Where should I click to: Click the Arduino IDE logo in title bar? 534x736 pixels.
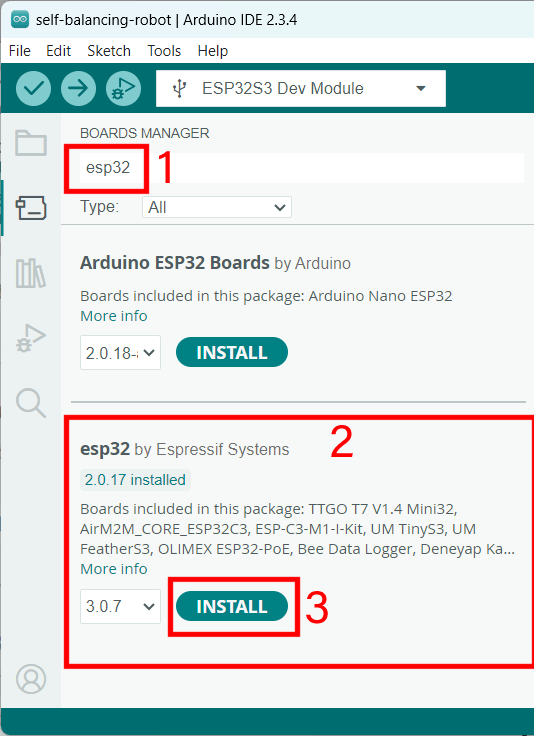click(x=20, y=20)
